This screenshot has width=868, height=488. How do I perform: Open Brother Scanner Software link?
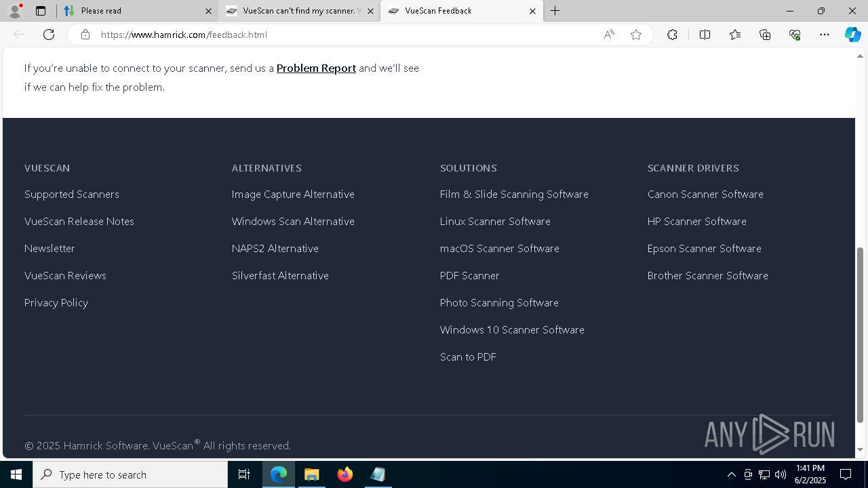[x=708, y=276]
